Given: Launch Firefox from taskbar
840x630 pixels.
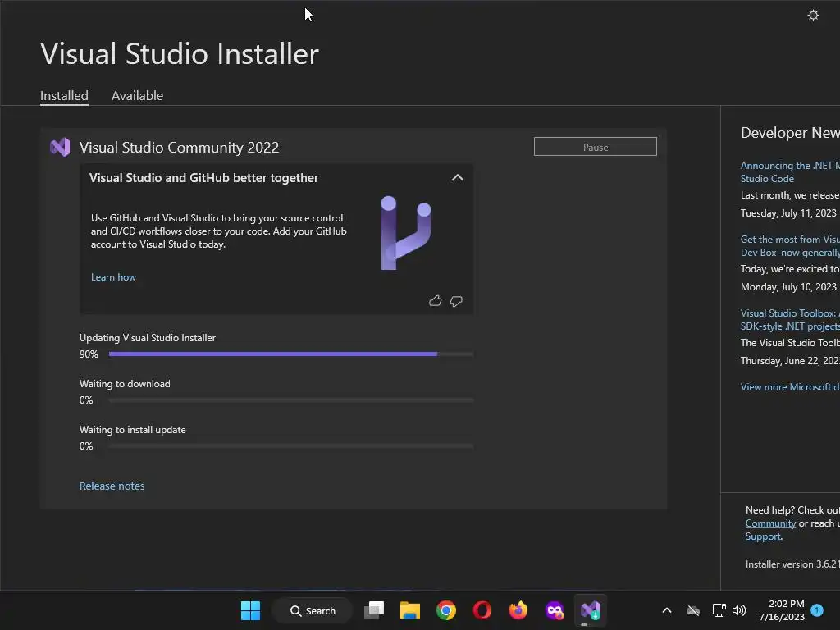Looking at the screenshot, I should click(x=518, y=610).
